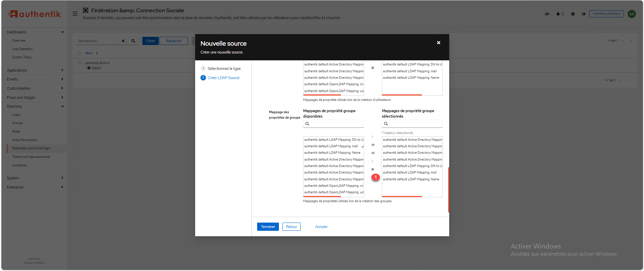This screenshot has width=644, height=271.
Task: Add all group mappings with double right arrow
Action: click(373, 145)
